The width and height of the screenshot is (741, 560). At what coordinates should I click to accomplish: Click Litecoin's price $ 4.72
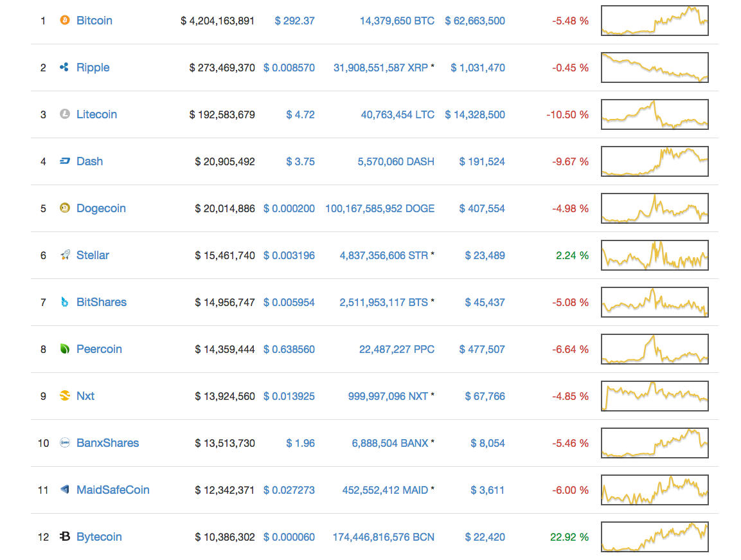tap(300, 114)
